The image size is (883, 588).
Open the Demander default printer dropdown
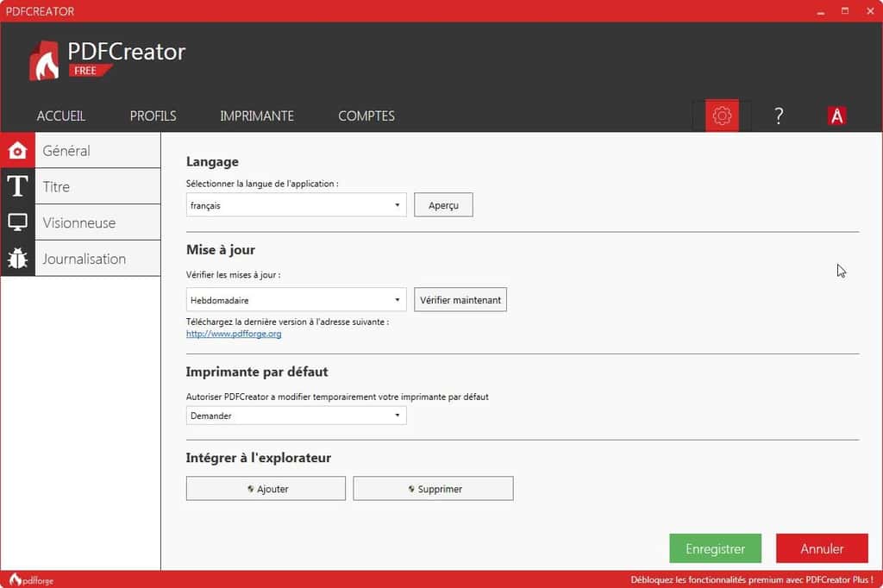tap(296, 415)
